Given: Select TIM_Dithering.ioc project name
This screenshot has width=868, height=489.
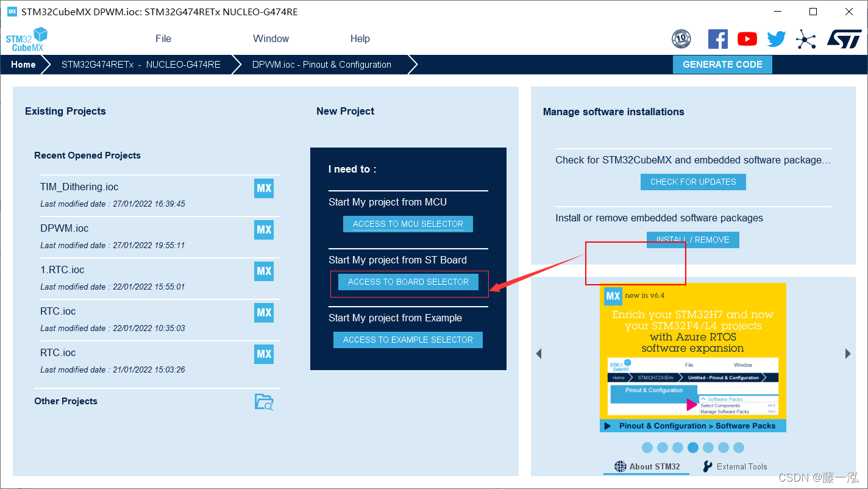Looking at the screenshot, I should click(79, 187).
